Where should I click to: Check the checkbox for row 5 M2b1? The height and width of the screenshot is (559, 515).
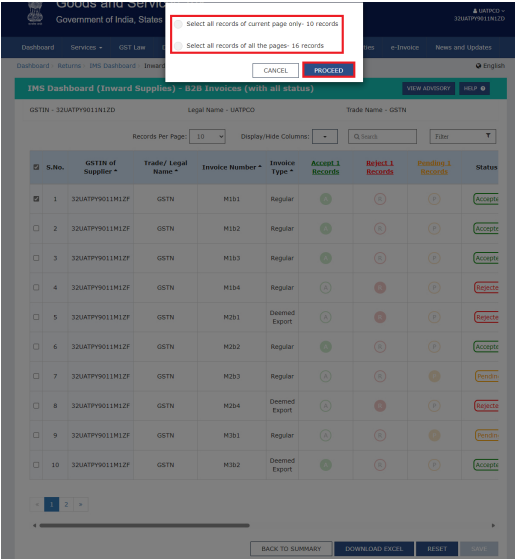point(36,317)
